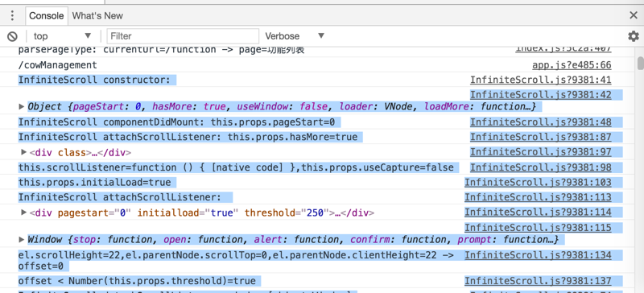Click the 'el.scrollHeight=22' log message
The width and height of the screenshot is (644, 293).
pos(236,261)
